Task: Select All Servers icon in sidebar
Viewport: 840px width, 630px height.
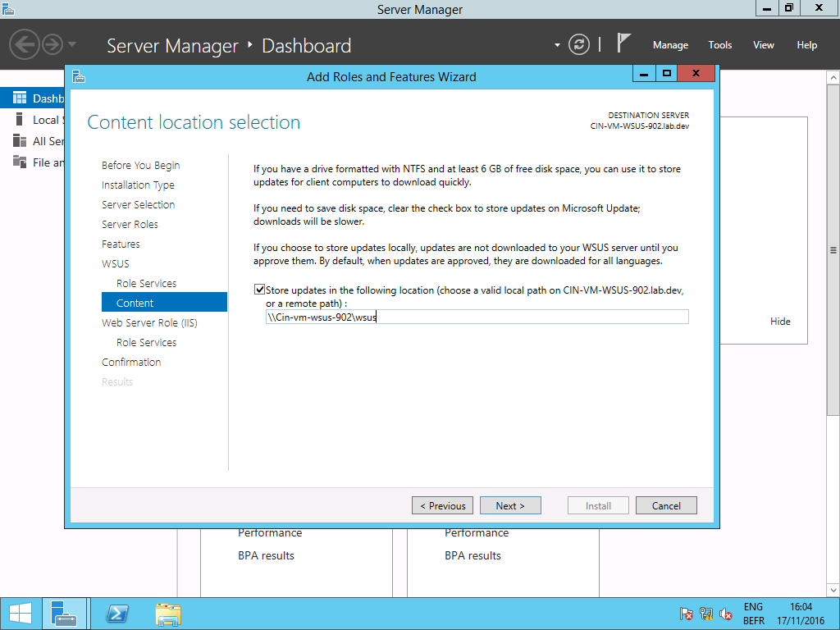Action: (x=20, y=140)
